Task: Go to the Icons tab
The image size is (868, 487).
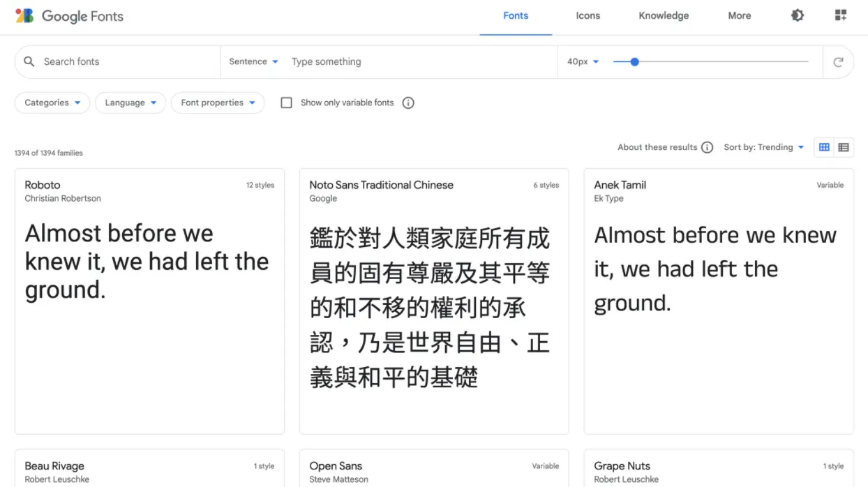Action: (588, 16)
